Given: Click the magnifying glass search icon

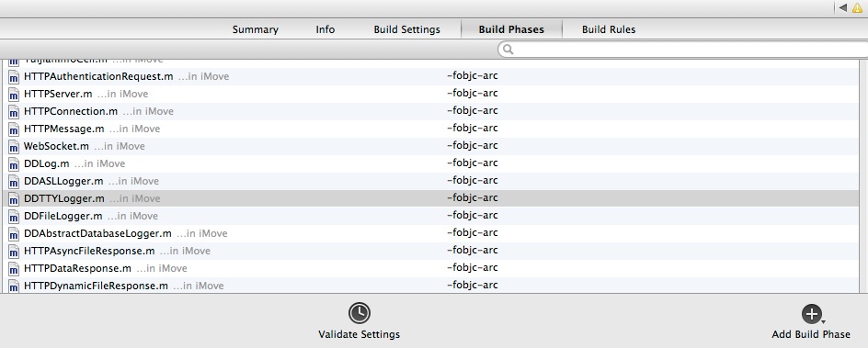Looking at the screenshot, I should coord(508,50).
